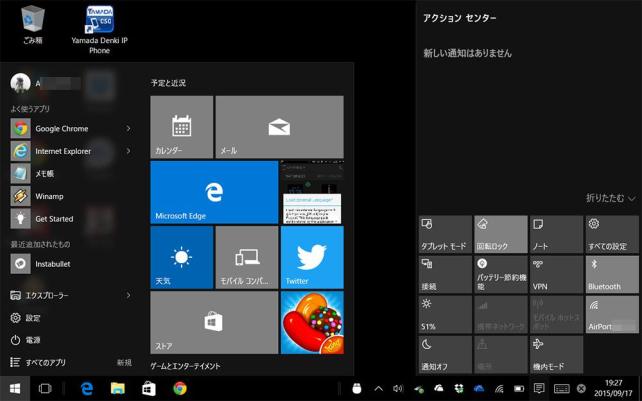Click the ゲームとエンターテイメント group header

pyautogui.click(x=185, y=366)
